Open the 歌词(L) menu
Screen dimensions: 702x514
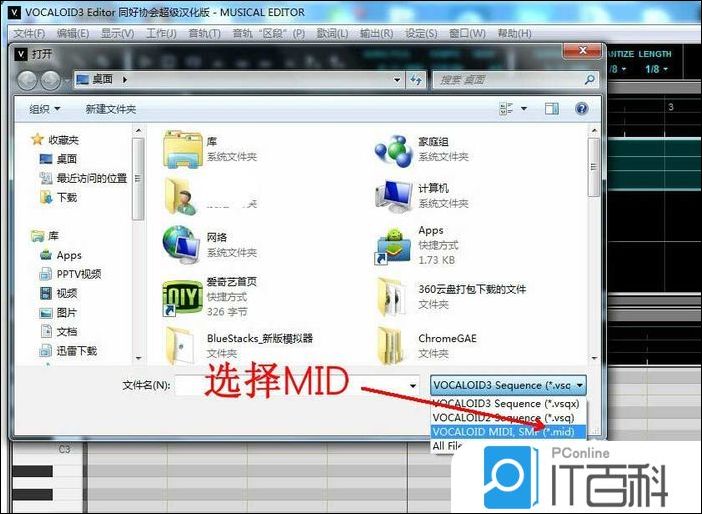pos(332,33)
